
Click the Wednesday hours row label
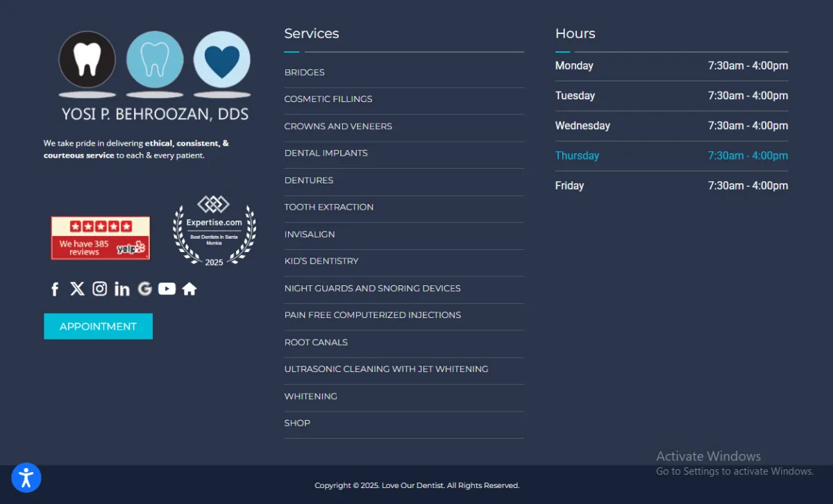tap(582, 126)
